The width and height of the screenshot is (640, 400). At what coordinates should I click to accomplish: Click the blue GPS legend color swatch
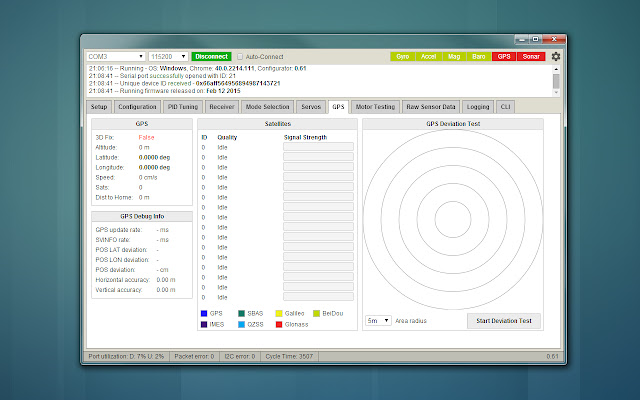(x=203, y=313)
